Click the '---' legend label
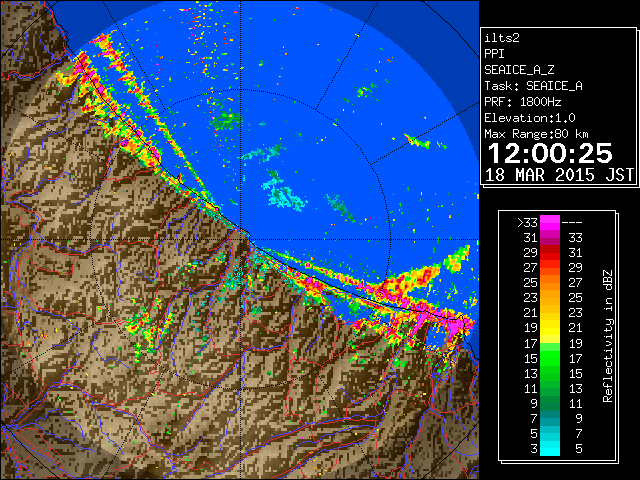The height and width of the screenshot is (480, 640). [x=572, y=223]
